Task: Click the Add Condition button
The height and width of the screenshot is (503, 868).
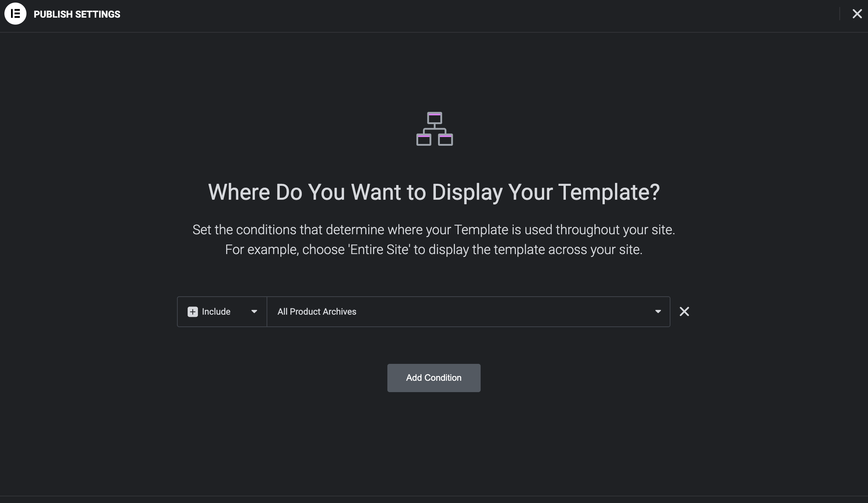Action: click(433, 378)
